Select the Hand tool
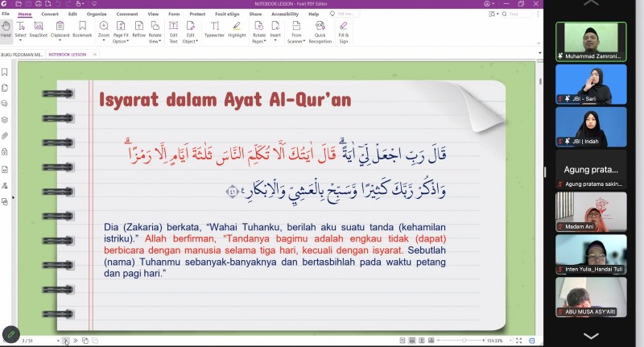The width and height of the screenshot is (644, 347). [6, 30]
